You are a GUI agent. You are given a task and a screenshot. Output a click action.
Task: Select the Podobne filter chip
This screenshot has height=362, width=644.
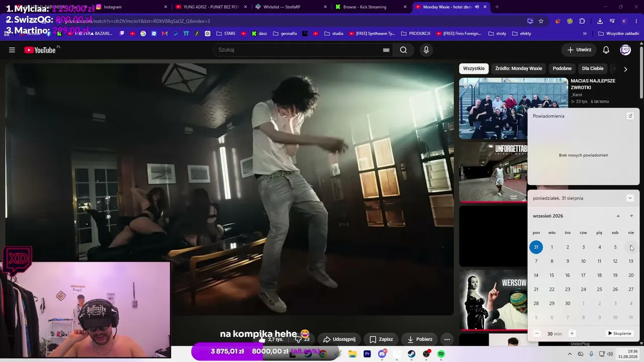click(562, 68)
